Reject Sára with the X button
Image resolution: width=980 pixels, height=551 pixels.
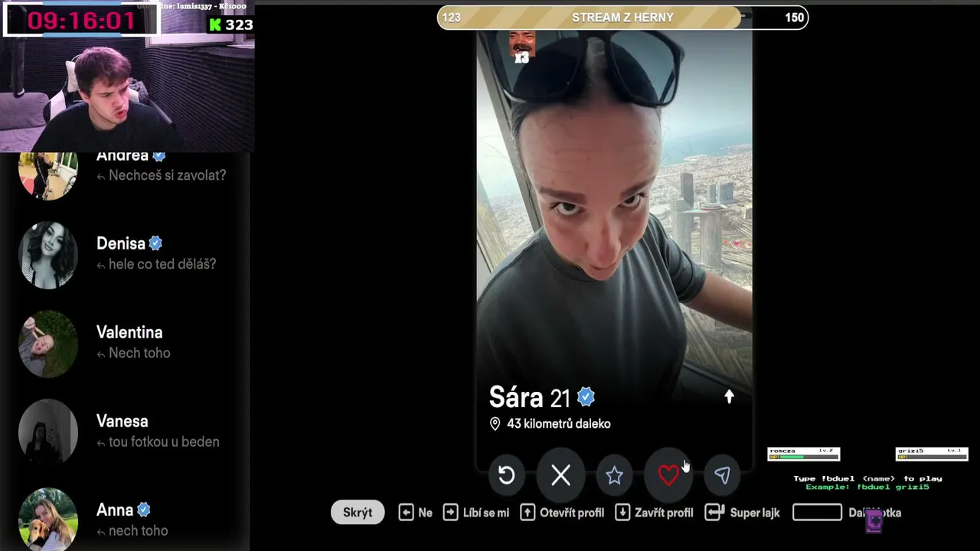coord(560,475)
